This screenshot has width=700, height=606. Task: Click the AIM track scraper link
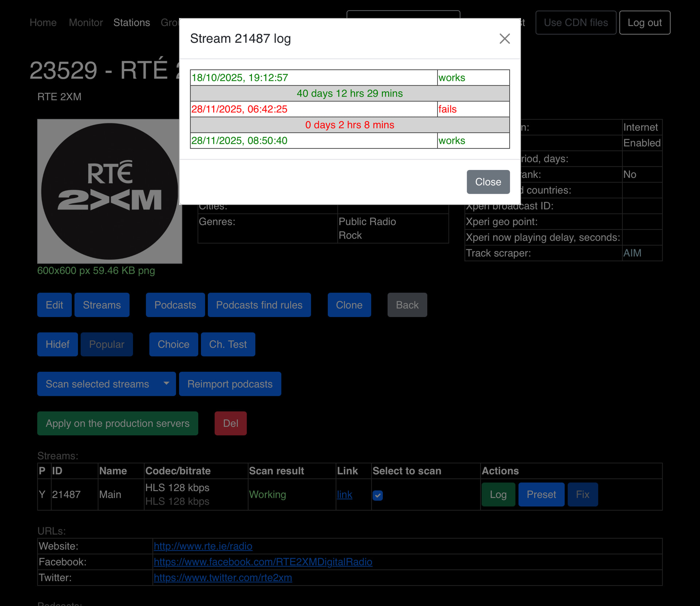click(x=632, y=253)
